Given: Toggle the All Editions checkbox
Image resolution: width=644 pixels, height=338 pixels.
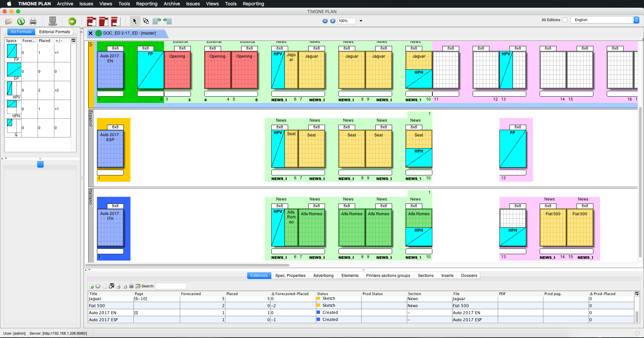Looking at the screenshot, I should 565,20.
